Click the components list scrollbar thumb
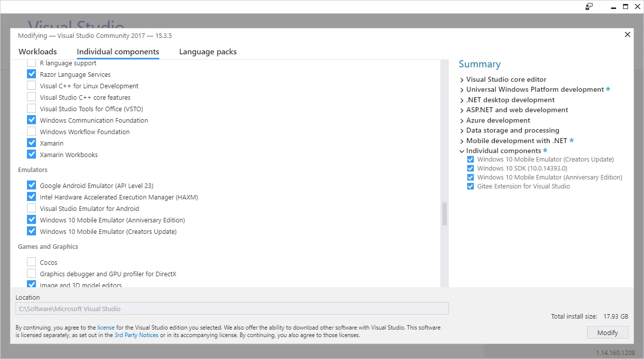The image size is (644, 359). (444, 214)
